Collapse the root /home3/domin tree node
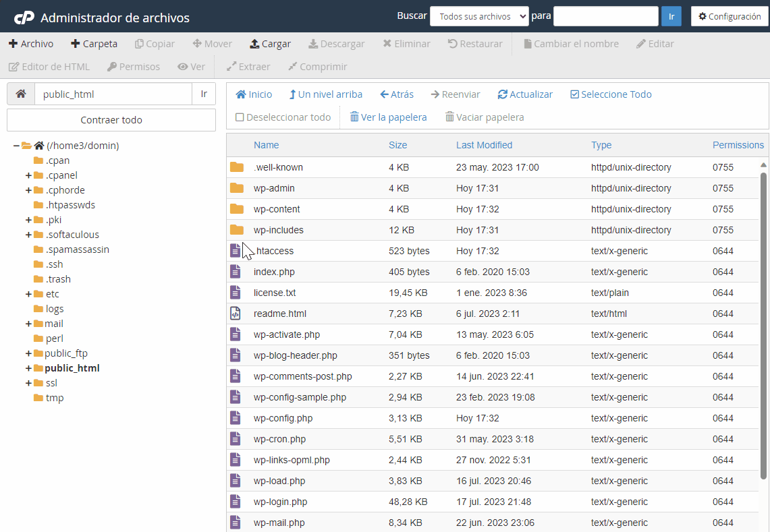Viewport: 770px width, 532px height. [x=16, y=146]
